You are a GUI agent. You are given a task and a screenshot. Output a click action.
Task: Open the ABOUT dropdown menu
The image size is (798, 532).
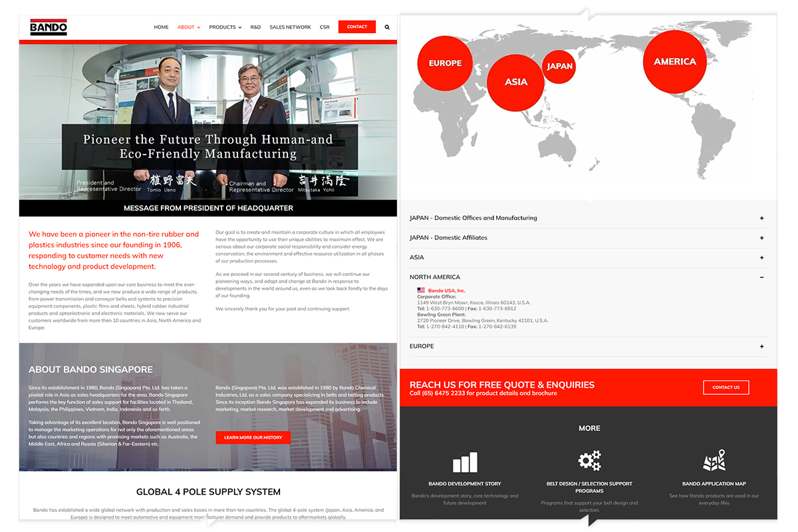click(187, 27)
